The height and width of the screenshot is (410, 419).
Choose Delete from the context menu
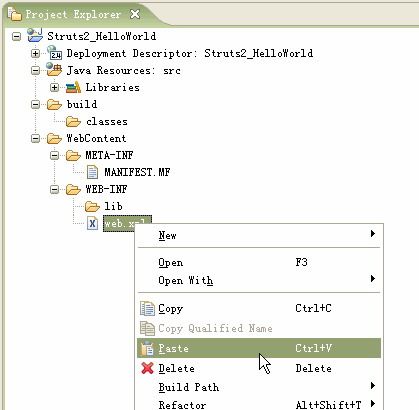coord(259,368)
